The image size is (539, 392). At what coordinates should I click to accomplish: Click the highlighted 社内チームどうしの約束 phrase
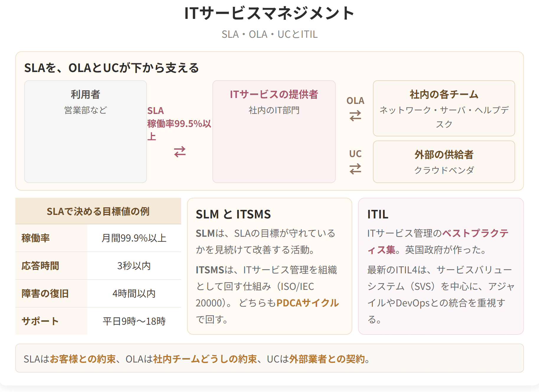[205, 359]
